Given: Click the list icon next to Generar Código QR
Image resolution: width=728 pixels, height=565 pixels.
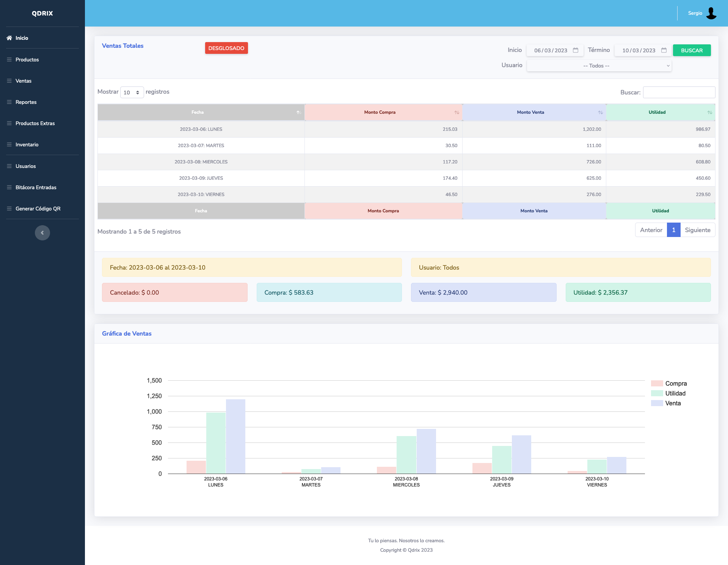Looking at the screenshot, I should pyautogui.click(x=9, y=209).
